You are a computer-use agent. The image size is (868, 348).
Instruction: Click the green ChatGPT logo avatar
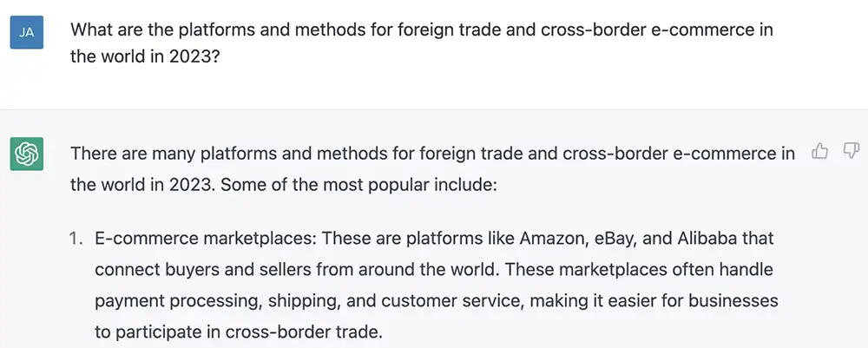[27, 154]
